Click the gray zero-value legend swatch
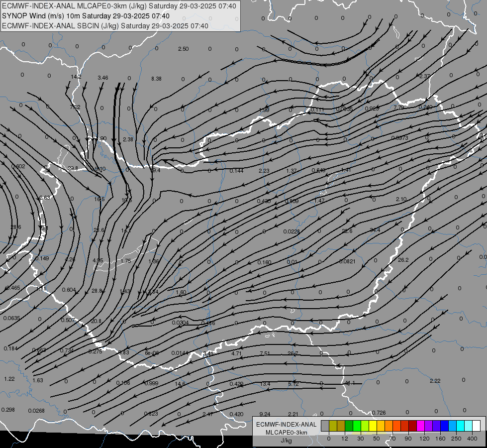Screen dimensions: 487x448 pyautogui.click(x=325, y=426)
